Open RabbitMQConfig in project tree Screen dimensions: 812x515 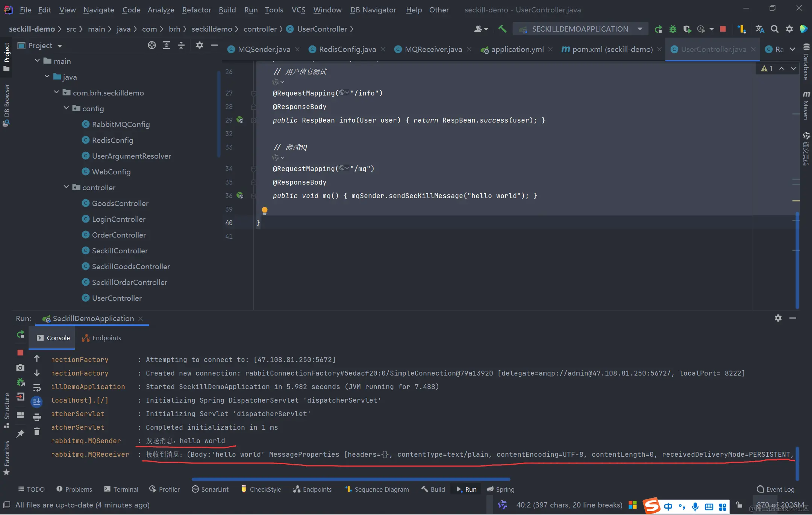(121, 124)
